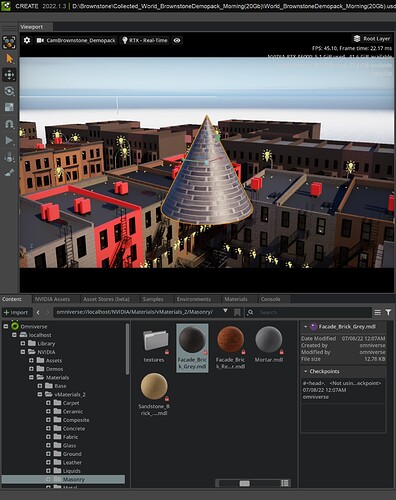Activate the Move tool

pyautogui.click(x=9, y=75)
